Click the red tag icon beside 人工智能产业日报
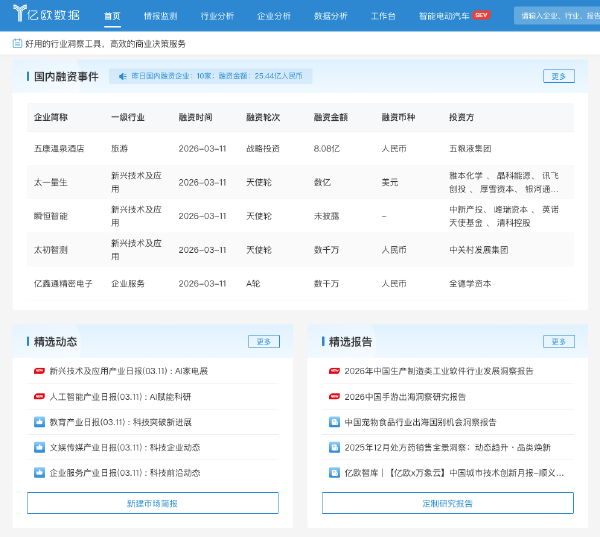This screenshot has width=600, height=537. pyautogui.click(x=39, y=396)
